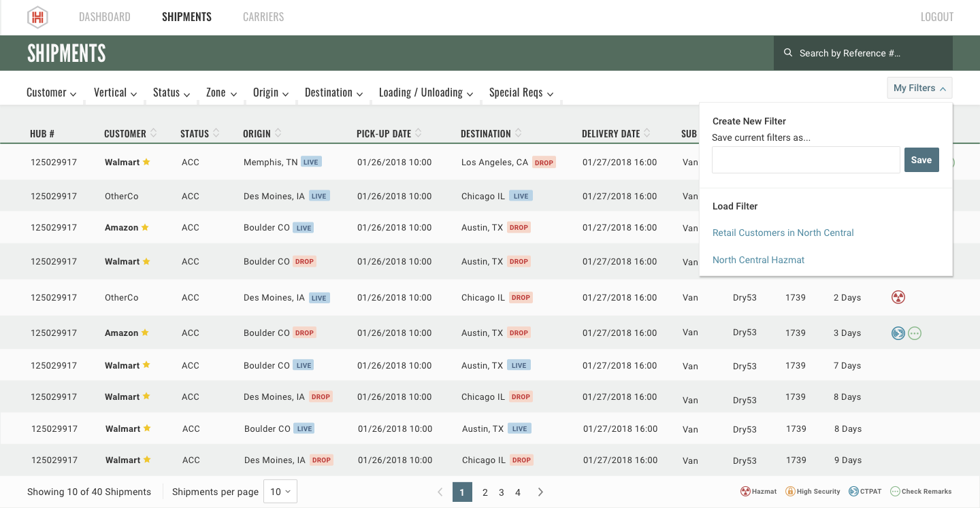980x508 pixels.
Task: Collapse the My Filters dropdown
Action: [x=919, y=88]
